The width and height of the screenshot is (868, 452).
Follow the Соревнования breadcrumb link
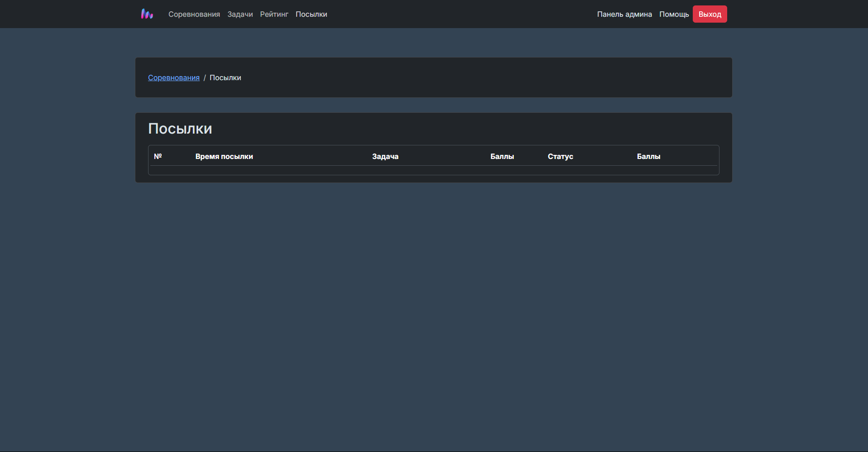[173, 78]
